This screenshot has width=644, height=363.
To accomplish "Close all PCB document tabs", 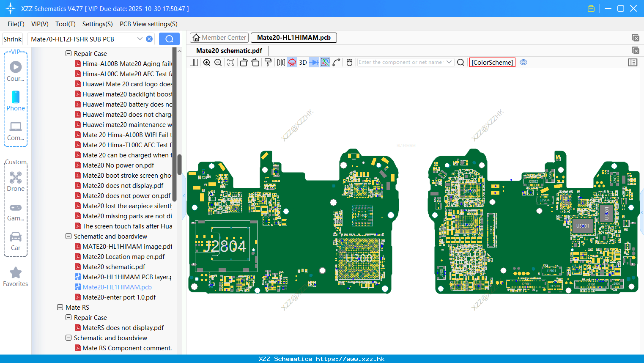I will [636, 38].
